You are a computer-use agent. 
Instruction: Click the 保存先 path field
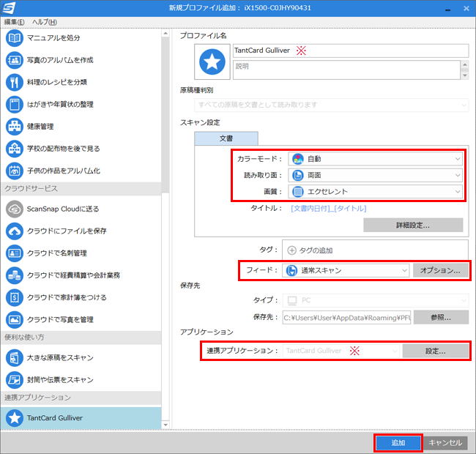(346, 318)
